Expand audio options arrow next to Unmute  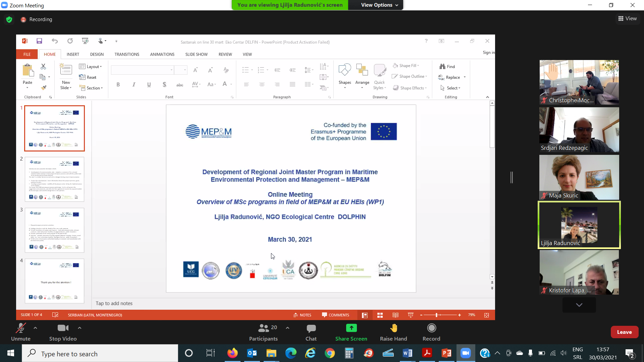pos(35,328)
